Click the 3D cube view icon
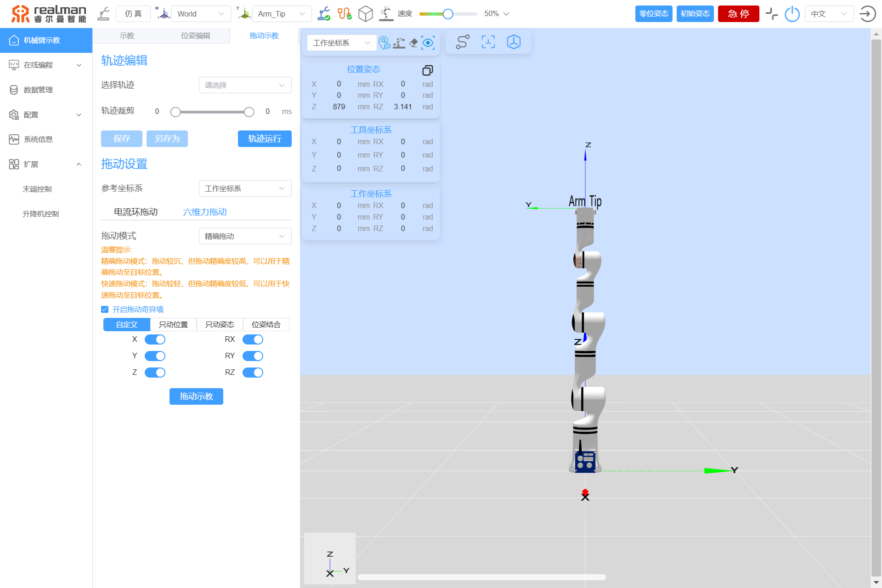This screenshot has height=588, width=882. pyautogui.click(x=514, y=42)
